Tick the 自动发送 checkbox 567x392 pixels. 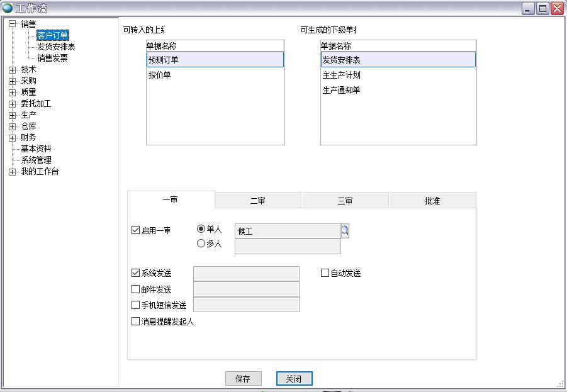[x=325, y=273]
